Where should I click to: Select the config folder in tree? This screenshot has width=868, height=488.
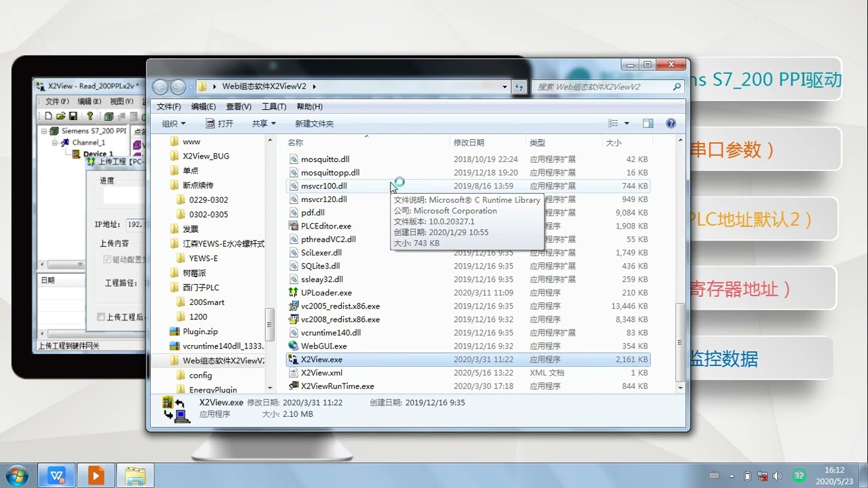(x=200, y=375)
